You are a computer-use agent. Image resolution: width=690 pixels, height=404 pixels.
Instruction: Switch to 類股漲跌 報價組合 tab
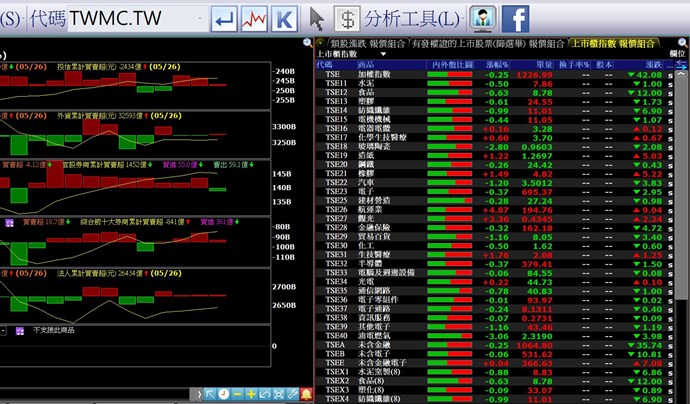tap(367, 44)
